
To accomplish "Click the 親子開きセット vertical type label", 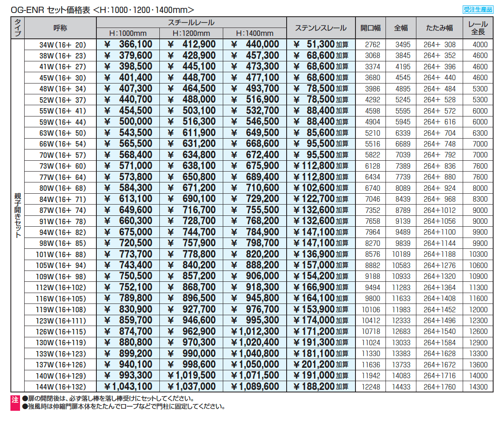I will click(x=18, y=215).
